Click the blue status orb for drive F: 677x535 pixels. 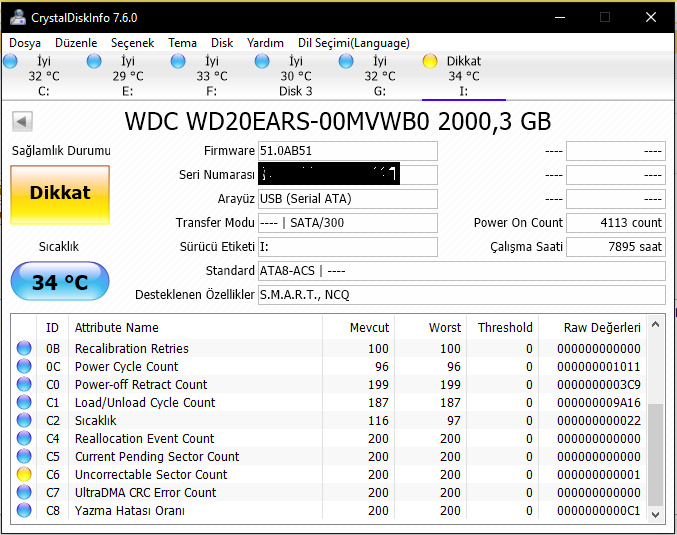coord(178,61)
